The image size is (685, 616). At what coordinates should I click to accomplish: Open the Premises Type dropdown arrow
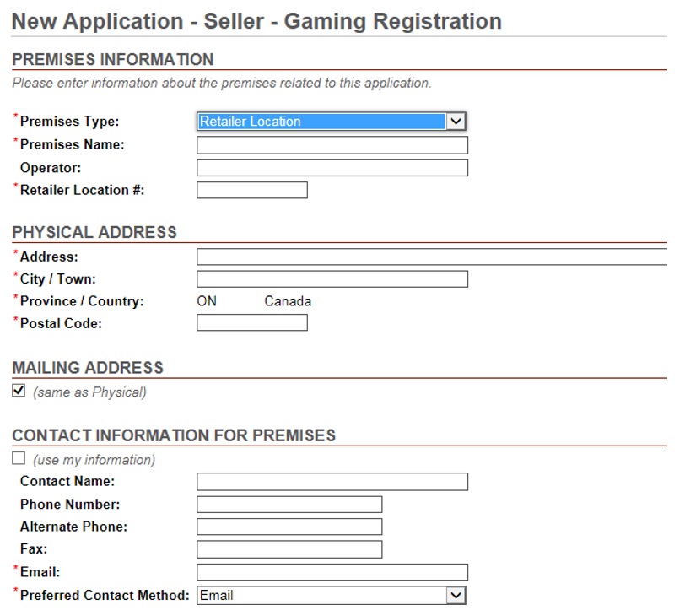tap(456, 121)
